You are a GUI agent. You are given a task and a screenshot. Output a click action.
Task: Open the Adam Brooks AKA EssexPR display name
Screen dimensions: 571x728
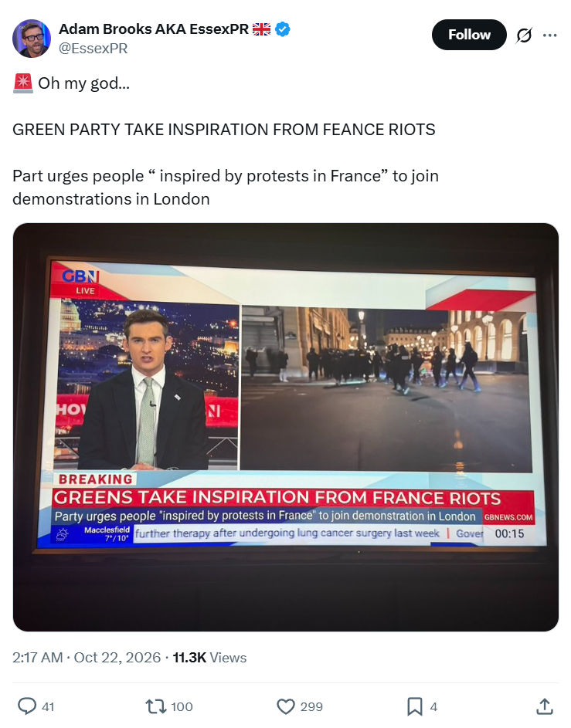click(154, 29)
